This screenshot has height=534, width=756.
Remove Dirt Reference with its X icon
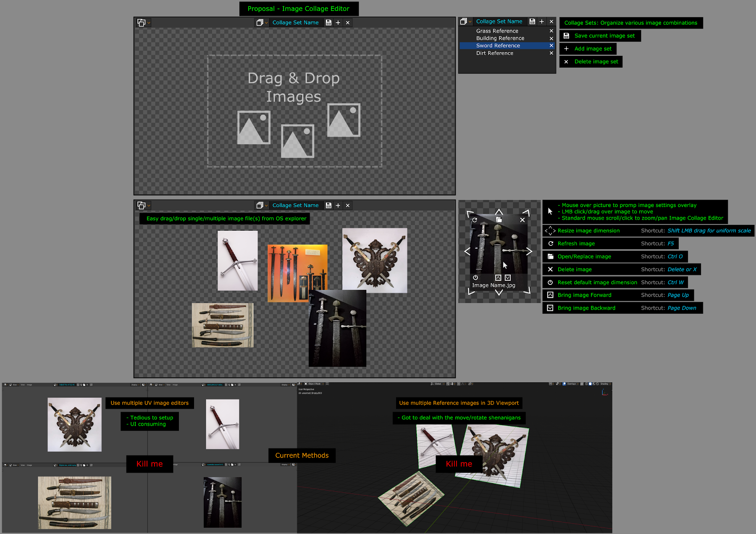coord(551,53)
